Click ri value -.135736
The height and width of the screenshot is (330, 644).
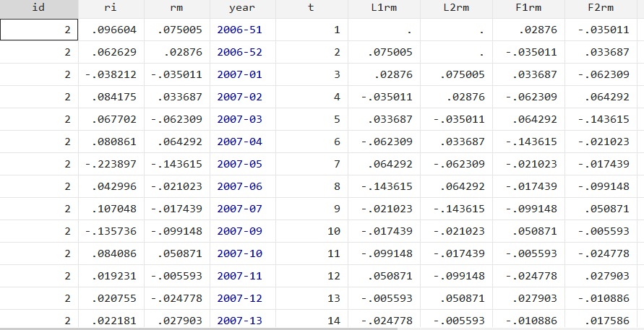(x=111, y=231)
